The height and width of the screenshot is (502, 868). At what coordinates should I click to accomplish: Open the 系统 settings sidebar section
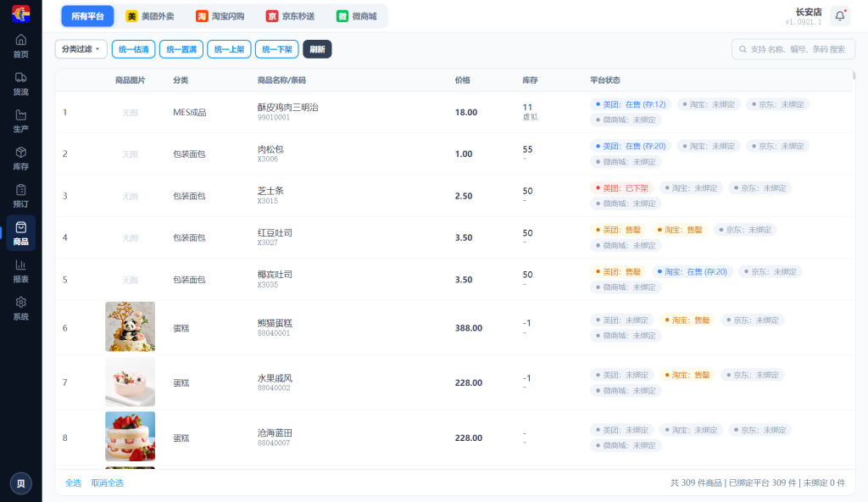[x=21, y=309]
